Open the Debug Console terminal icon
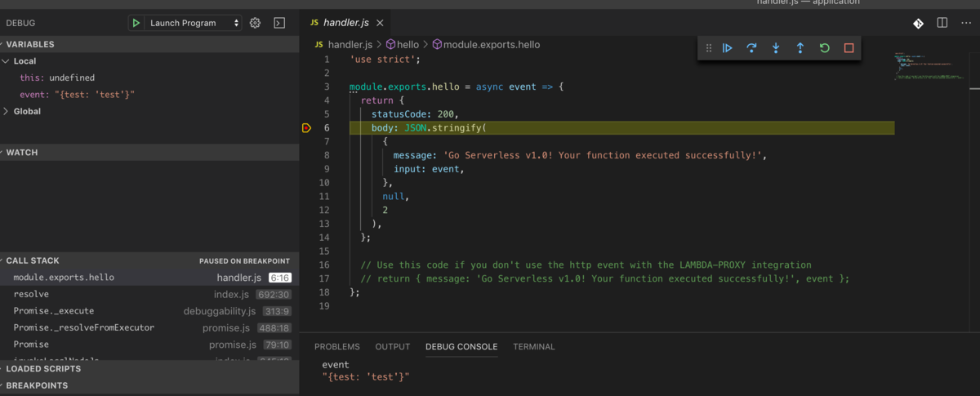The width and height of the screenshot is (980, 396). click(x=279, y=24)
